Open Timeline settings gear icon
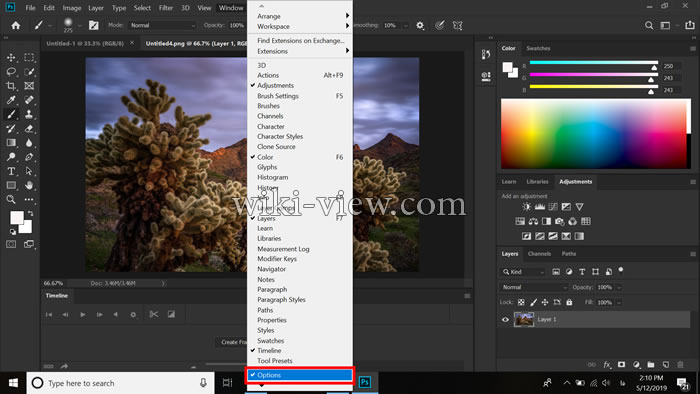 point(133,315)
